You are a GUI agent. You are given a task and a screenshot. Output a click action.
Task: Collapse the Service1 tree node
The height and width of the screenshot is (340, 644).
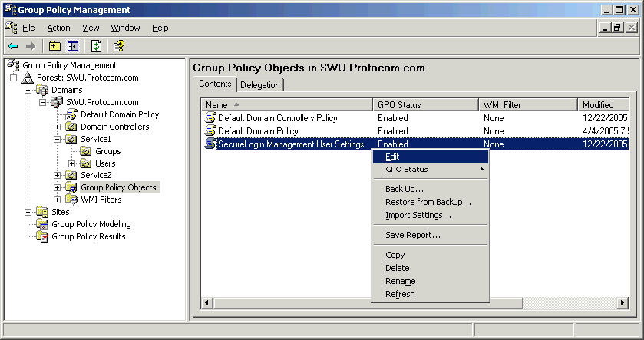pos(58,139)
